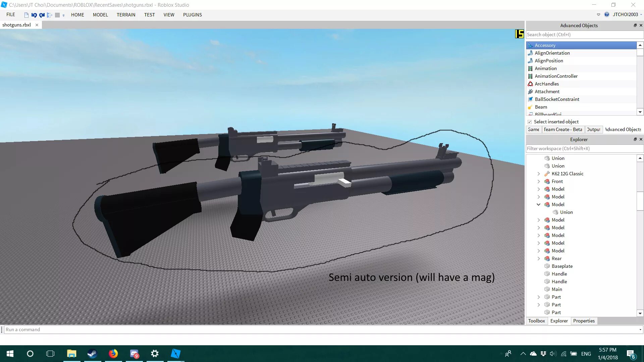
Task: Collapse the expanded Model tree node
Action: point(538,204)
